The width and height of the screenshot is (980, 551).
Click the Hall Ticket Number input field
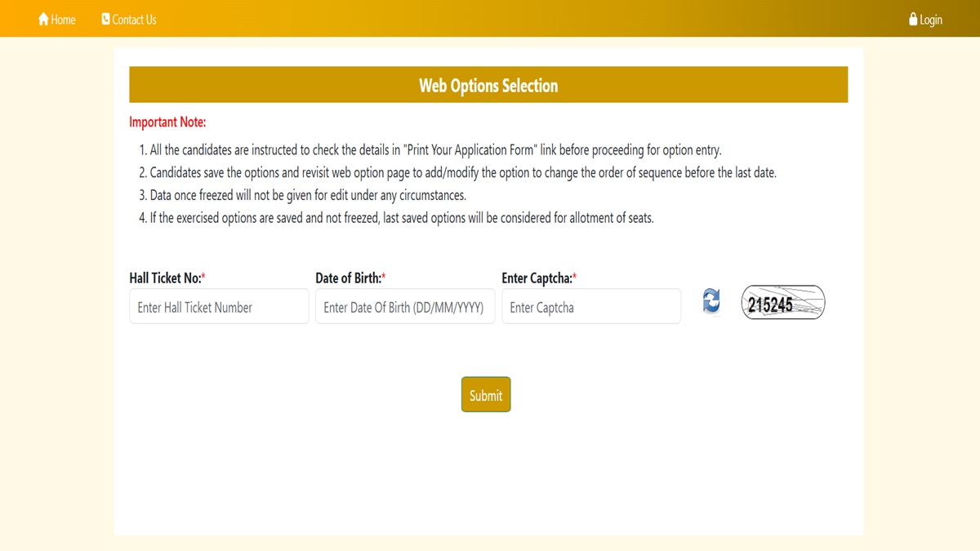point(219,306)
